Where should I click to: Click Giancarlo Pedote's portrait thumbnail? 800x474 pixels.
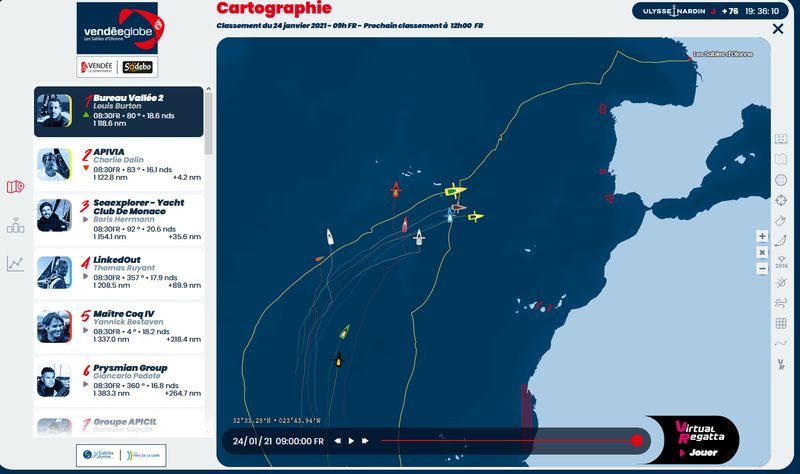point(54,381)
